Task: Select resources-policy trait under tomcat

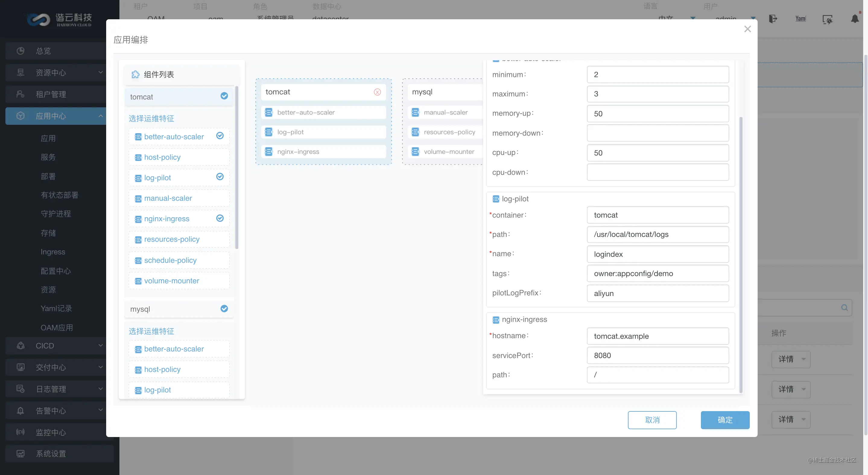Action: [x=179, y=239]
